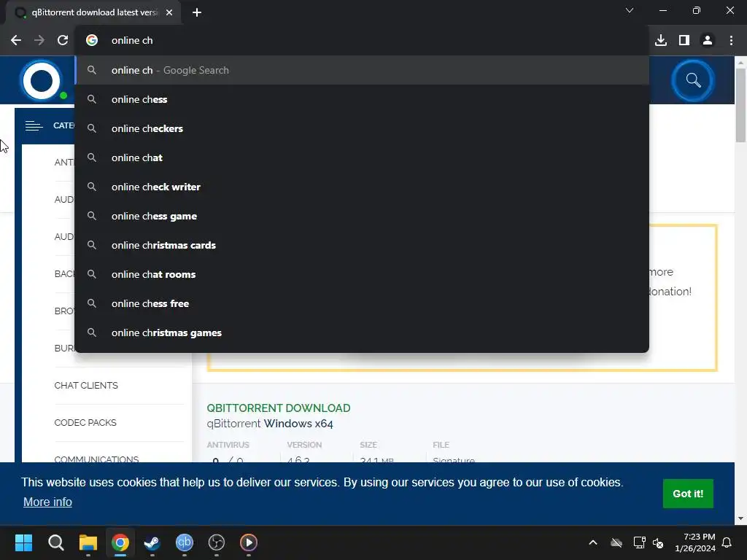Viewport: 747px width, 560px height.
Task: Click the 'qBittorrent Windows x64' text
Action: click(x=270, y=424)
